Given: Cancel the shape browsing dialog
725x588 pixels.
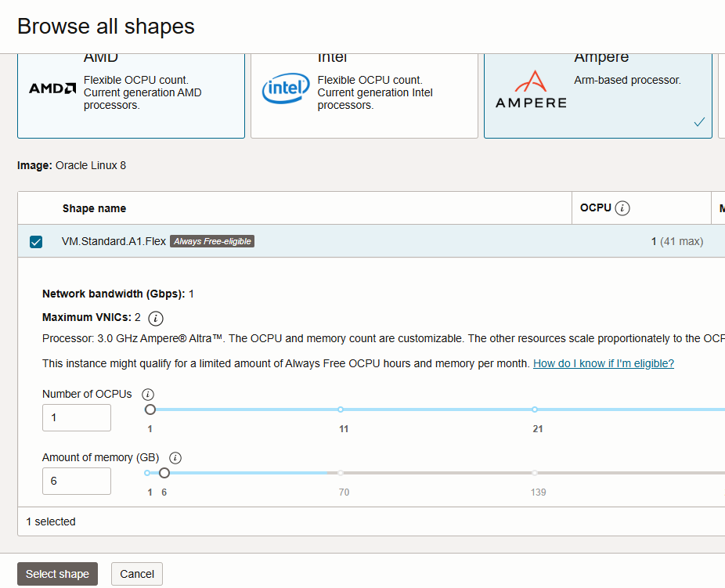Looking at the screenshot, I should point(137,574).
